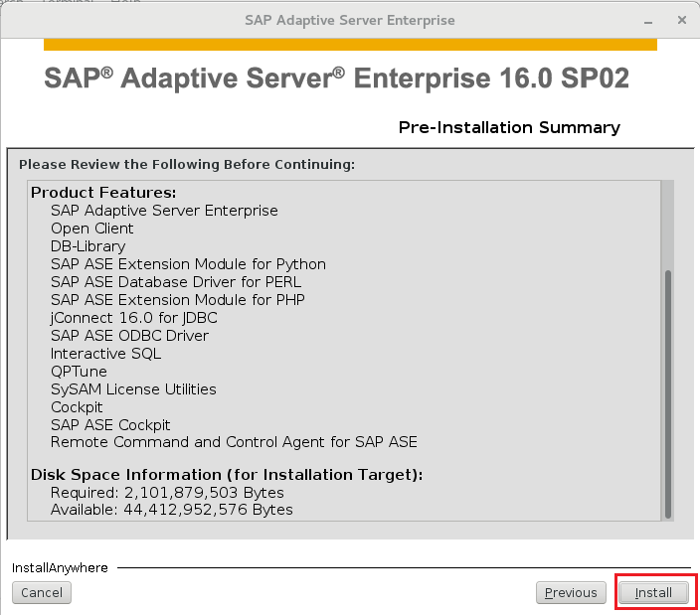Viewport: 700px width, 615px height.
Task: Click the Required disk space line
Action: (167, 493)
